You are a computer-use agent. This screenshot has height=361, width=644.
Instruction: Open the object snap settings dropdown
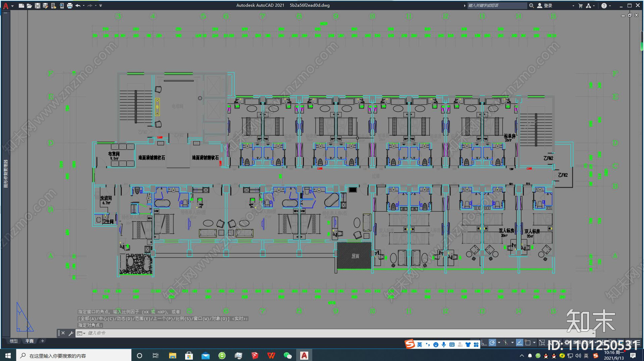click(x=534, y=343)
